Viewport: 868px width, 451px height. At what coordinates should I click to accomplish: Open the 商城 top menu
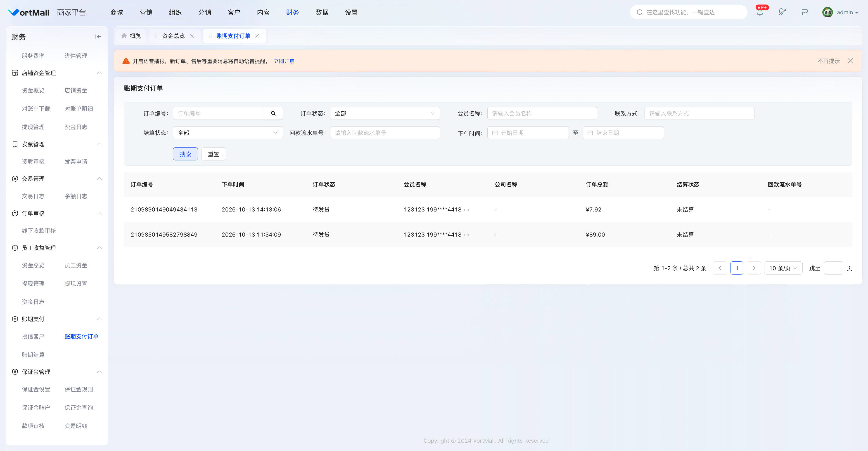tap(117, 12)
